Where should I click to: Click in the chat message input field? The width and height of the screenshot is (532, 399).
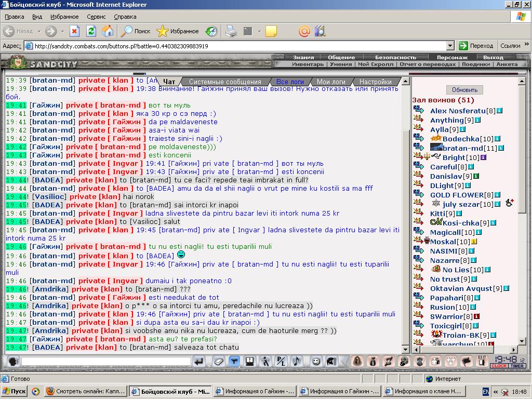(106, 362)
